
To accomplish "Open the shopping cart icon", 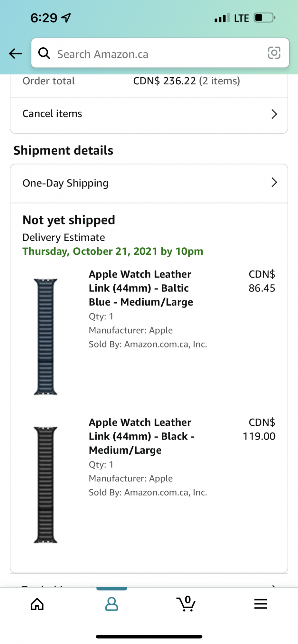I will (186, 604).
